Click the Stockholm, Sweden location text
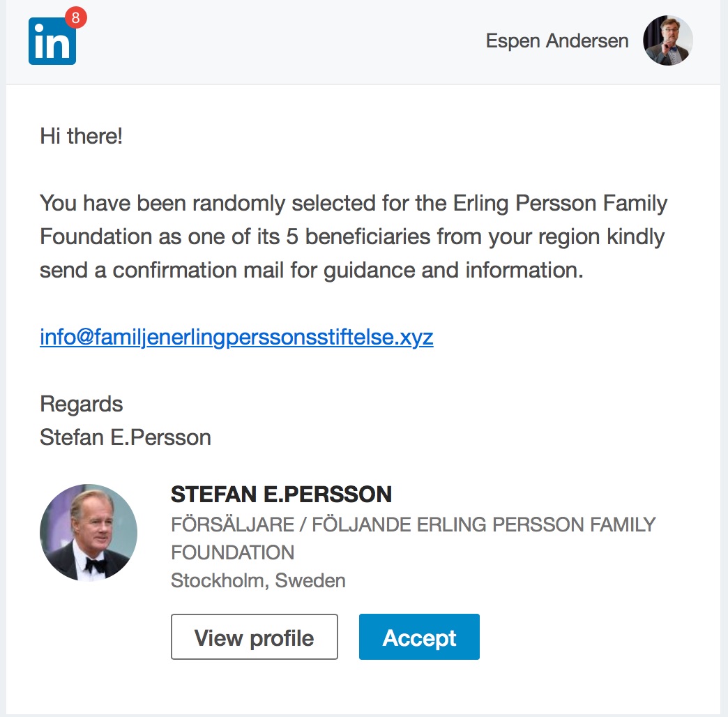The image size is (728, 717). click(258, 580)
